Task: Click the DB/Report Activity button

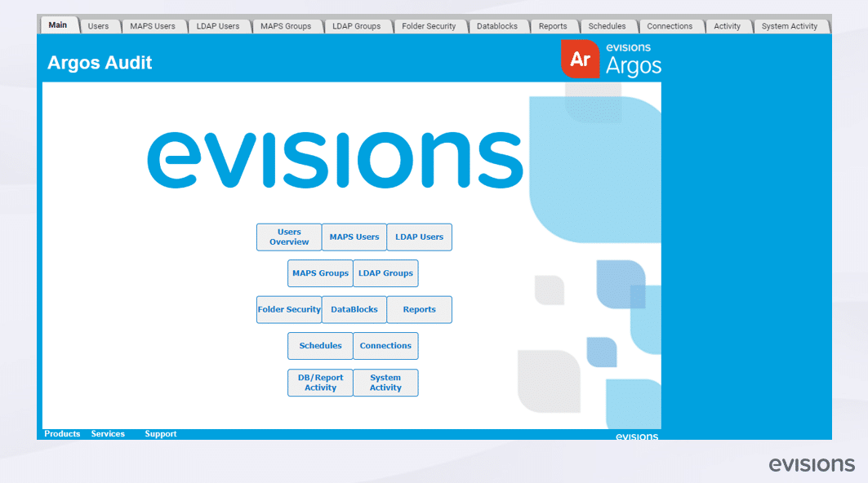Action: click(321, 383)
